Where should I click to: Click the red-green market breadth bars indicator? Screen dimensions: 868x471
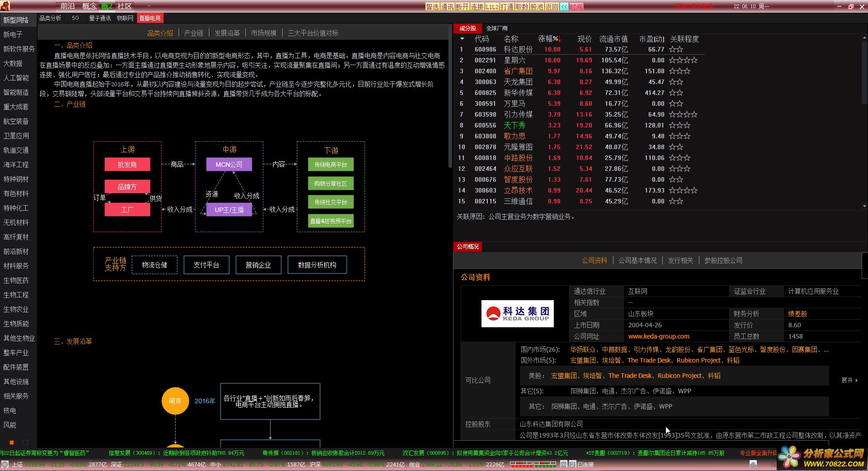[x=533, y=464]
